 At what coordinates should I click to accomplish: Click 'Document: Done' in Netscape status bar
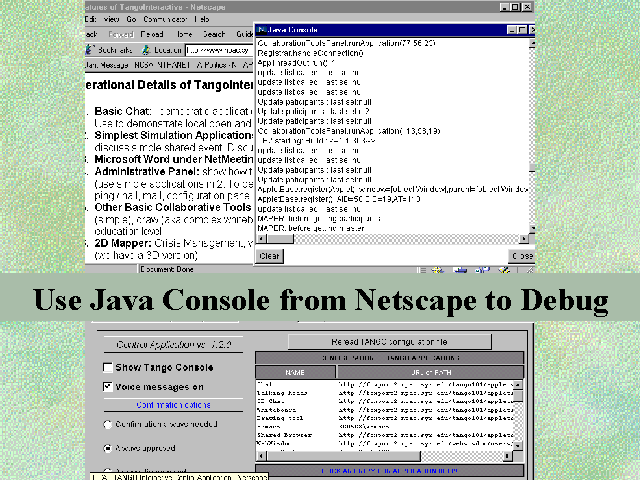[x=167, y=269]
